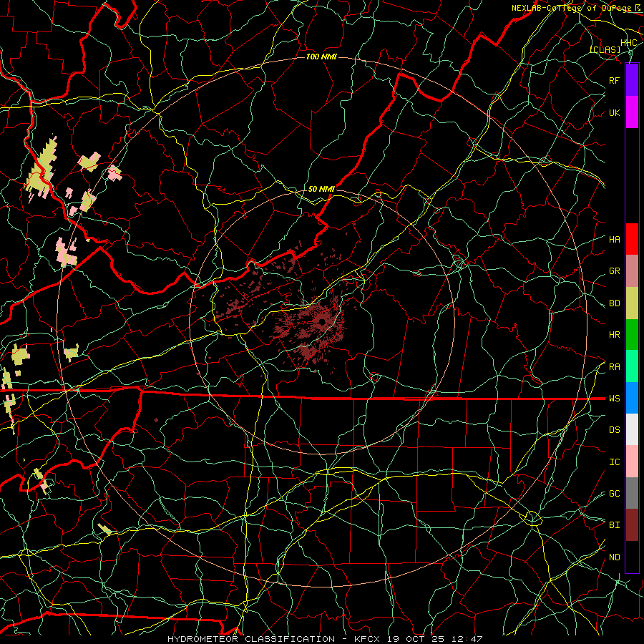The image size is (644, 644).
Task: Click the BI dark red legend swatch
Action: click(x=632, y=525)
